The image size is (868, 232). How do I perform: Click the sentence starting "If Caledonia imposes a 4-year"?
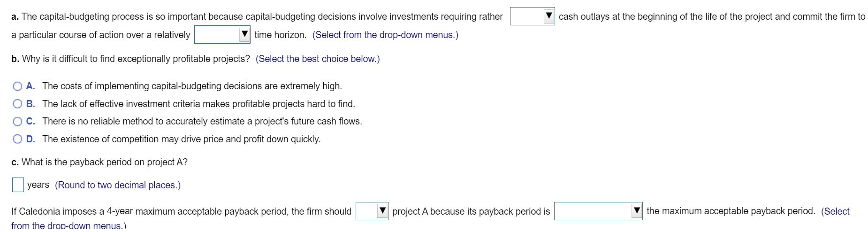pyautogui.click(x=181, y=211)
